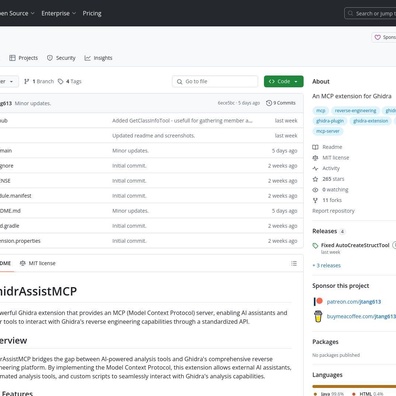Open the extension.properties file
Viewport: 396px width, 396px height.
point(20,241)
